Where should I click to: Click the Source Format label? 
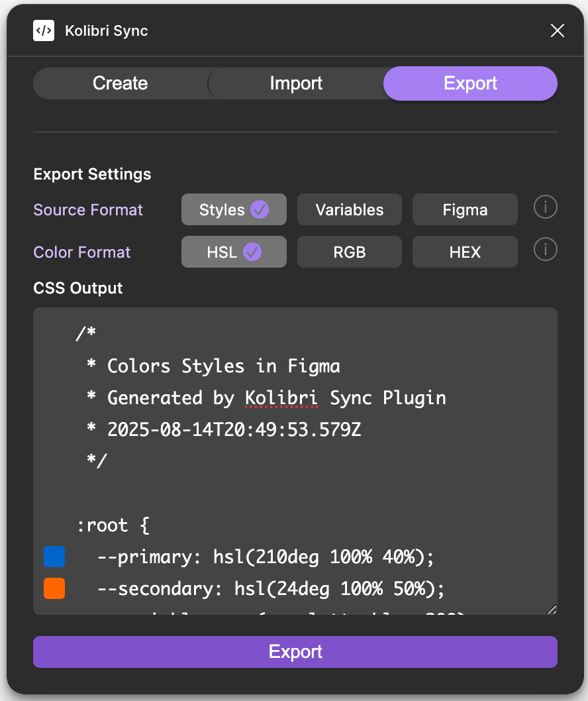coord(88,209)
